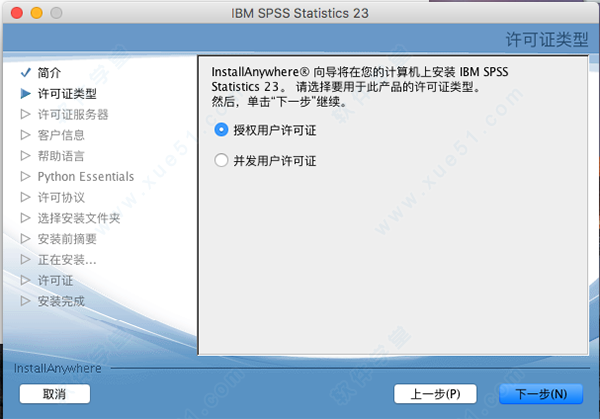The image size is (600, 419).
Task: Click the arrow icon beside 许可证服务器
Action: click(26, 114)
